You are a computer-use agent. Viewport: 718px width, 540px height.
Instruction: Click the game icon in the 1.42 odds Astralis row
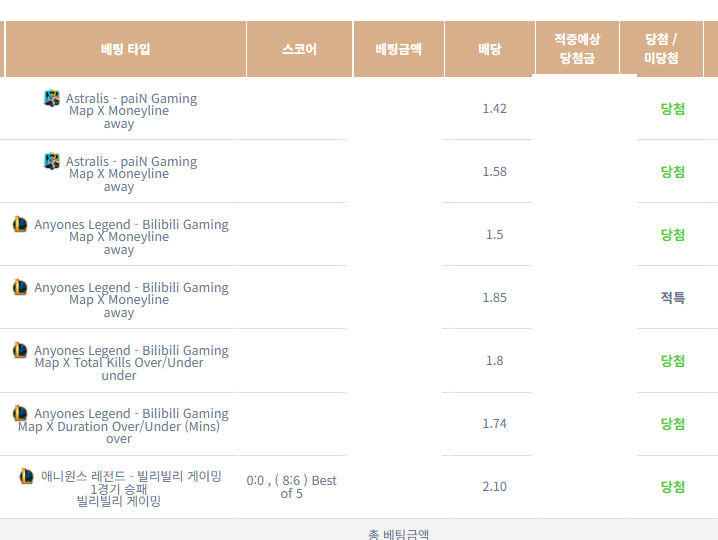[x=52, y=98]
